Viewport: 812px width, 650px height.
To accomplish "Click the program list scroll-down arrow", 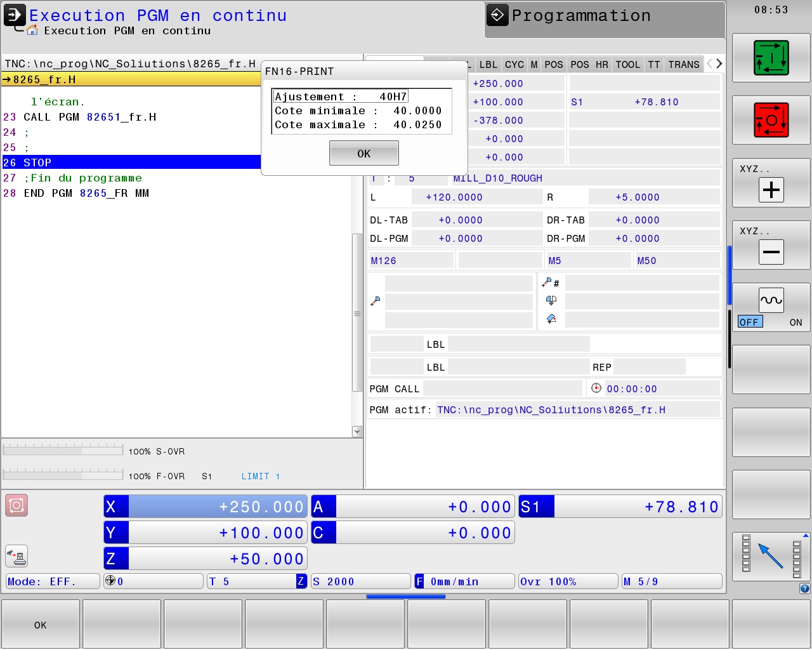I will click(x=357, y=432).
